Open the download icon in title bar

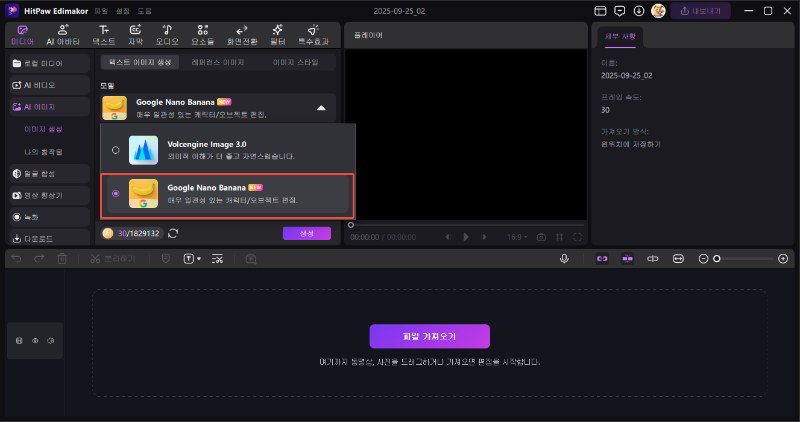point(639,11)
